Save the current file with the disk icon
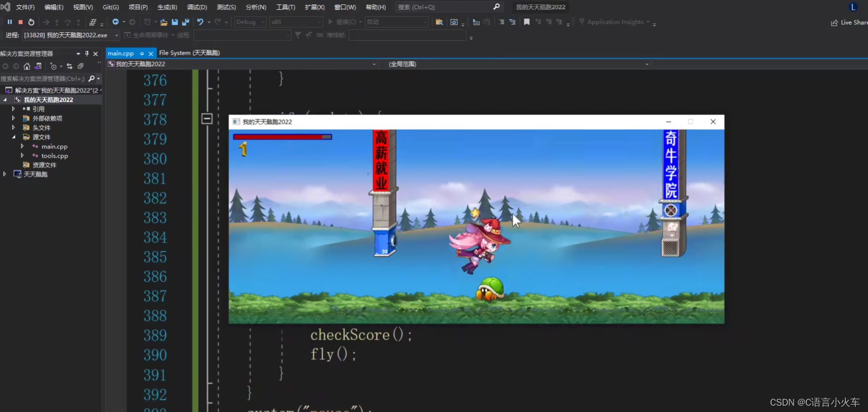The height and width of the screenshot is (412, 868). pos(175,22)
